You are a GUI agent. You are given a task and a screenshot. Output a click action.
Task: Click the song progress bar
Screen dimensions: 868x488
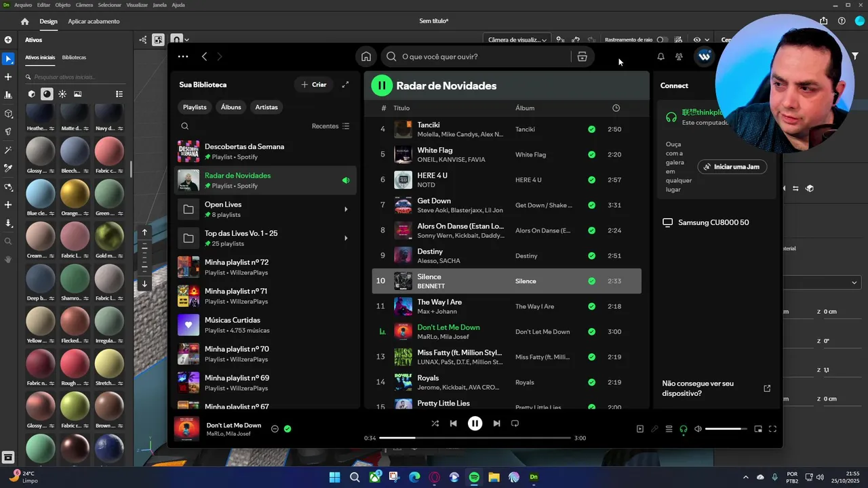point(475,438)
